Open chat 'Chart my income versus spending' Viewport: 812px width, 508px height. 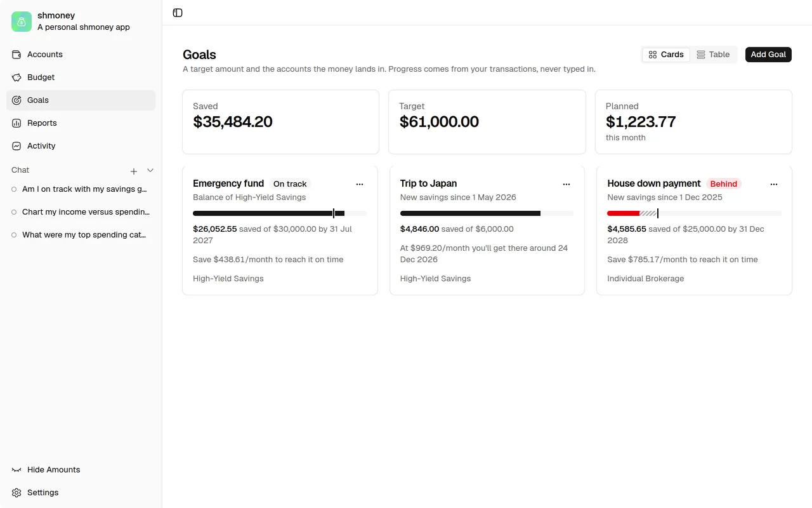tap(81, 212)
